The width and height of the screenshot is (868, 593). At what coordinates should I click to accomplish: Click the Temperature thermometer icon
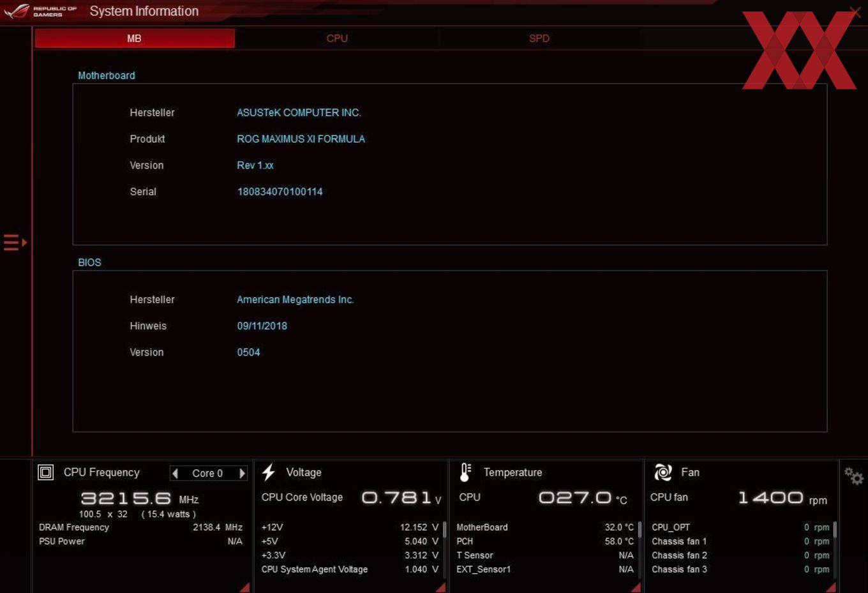pos(465,472)
